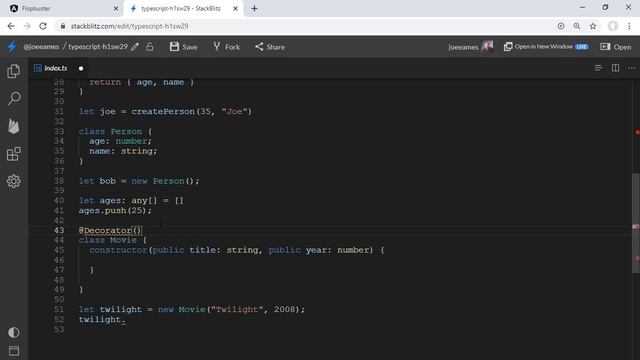Click 'let bob' on line 38
Image resolution: width=640 pixels, height=360 pixels.
pyautogui.click(x=97, y=181)
